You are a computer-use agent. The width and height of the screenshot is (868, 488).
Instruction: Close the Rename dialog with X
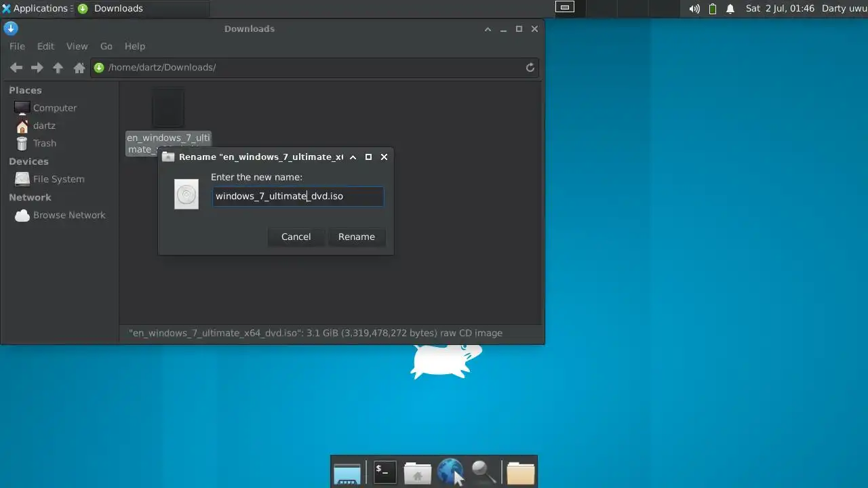click(x=384, y=157)
